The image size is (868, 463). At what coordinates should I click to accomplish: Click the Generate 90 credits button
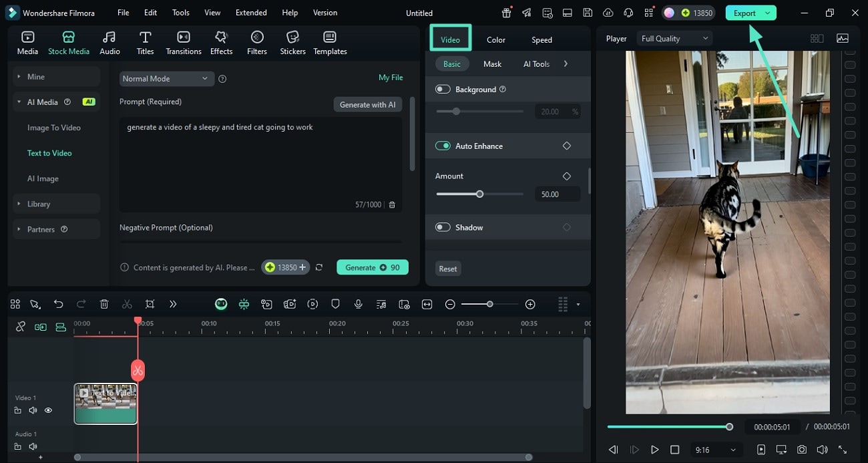(x=373, y=267)
